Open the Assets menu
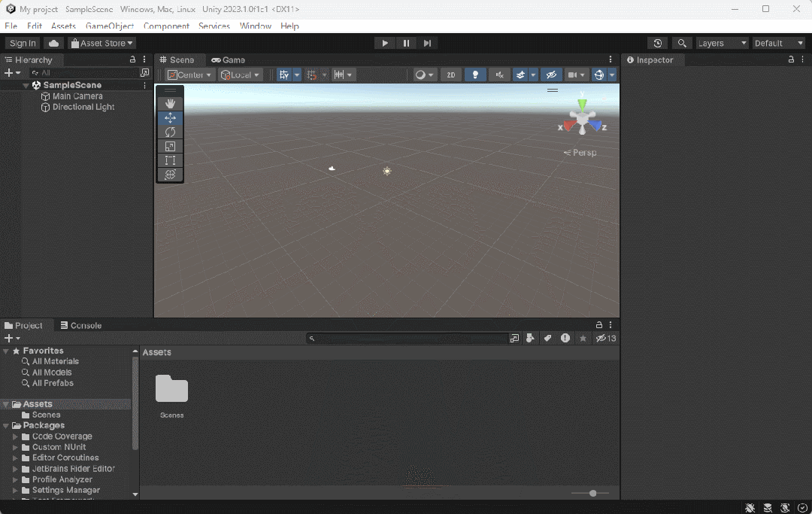This screenshot has height=514, width=812. [x=63, y=26]
